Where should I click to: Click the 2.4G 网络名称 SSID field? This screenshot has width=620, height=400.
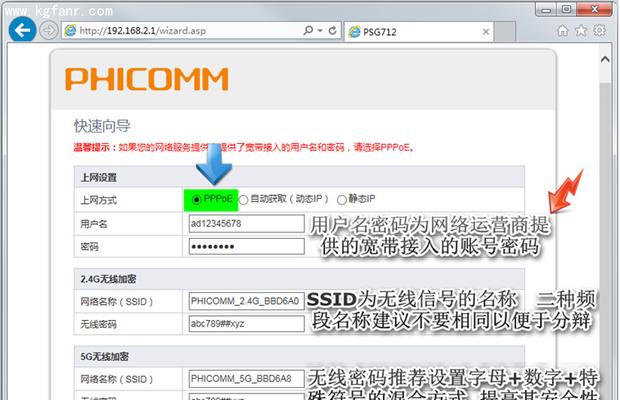coord(246,301)
